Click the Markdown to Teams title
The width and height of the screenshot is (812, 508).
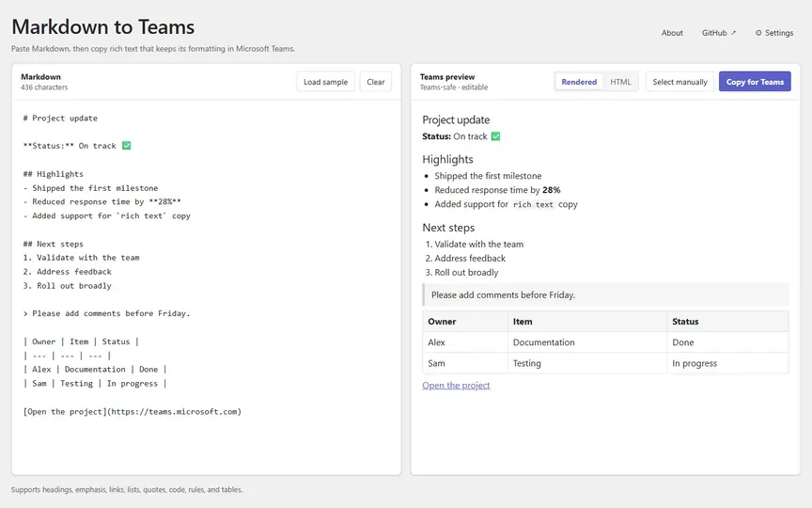103,27
